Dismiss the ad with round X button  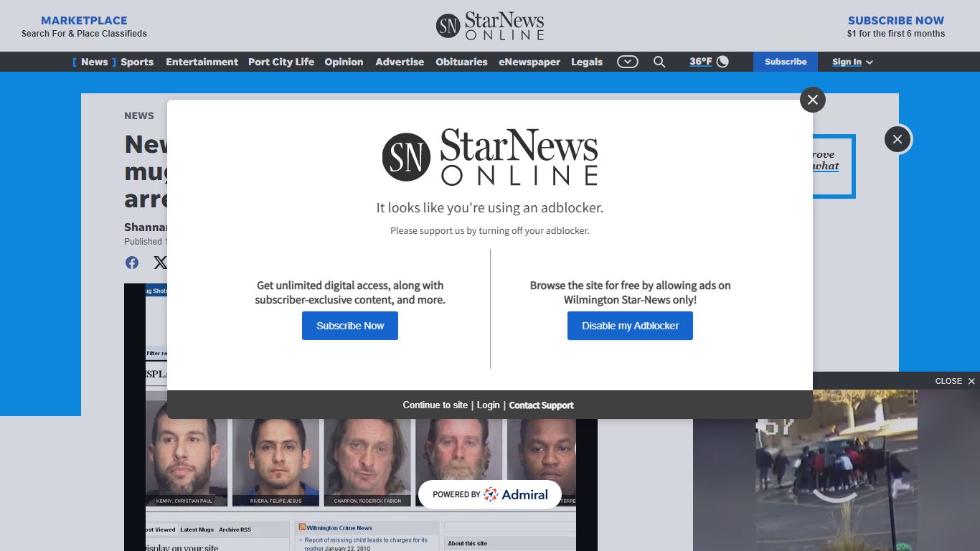pyautogui.click(x=897, y=139)
